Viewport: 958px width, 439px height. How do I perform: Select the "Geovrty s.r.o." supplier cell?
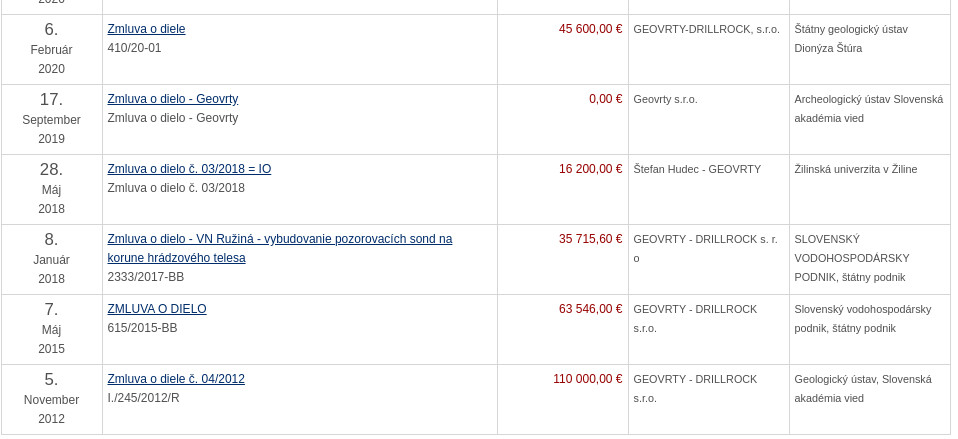coord(665,99)
